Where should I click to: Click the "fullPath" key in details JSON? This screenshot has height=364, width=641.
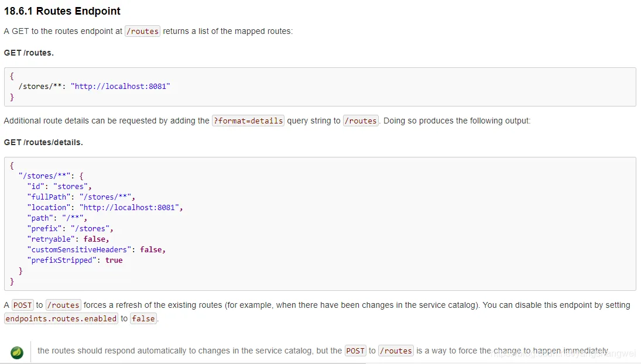click(48, 197)
